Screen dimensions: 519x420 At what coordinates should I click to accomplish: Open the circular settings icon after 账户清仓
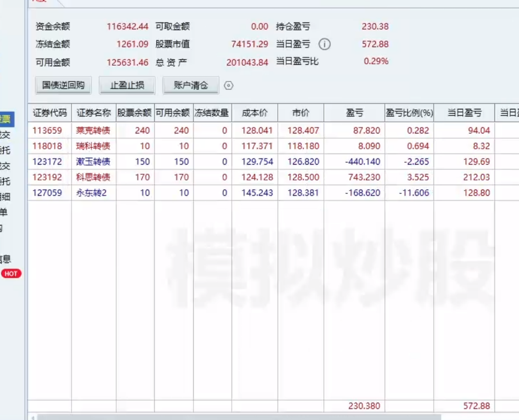229,86
